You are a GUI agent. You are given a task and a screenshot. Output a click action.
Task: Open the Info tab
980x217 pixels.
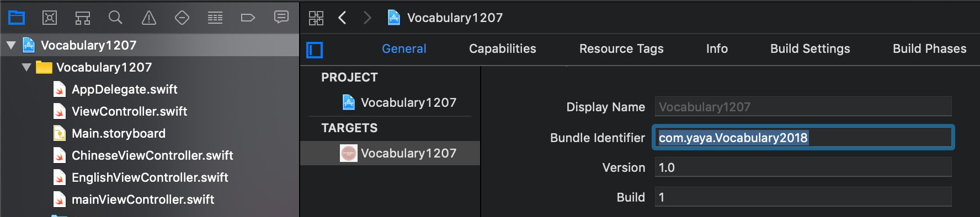click(x=717, y=48)
